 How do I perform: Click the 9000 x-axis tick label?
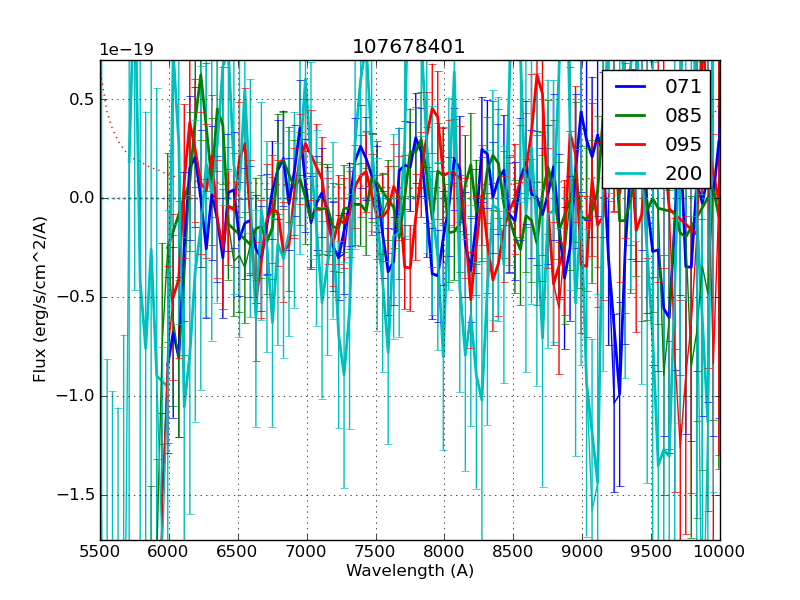582,551
